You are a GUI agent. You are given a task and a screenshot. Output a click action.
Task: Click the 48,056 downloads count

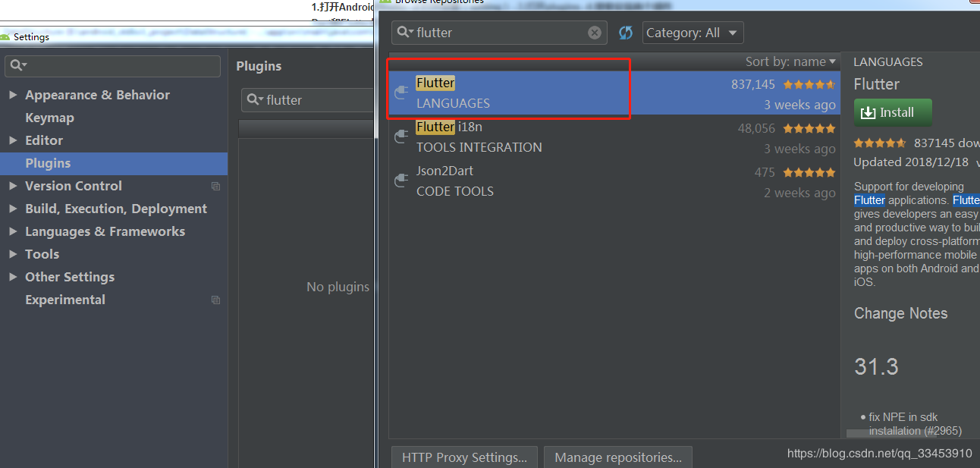coord(757,128)
